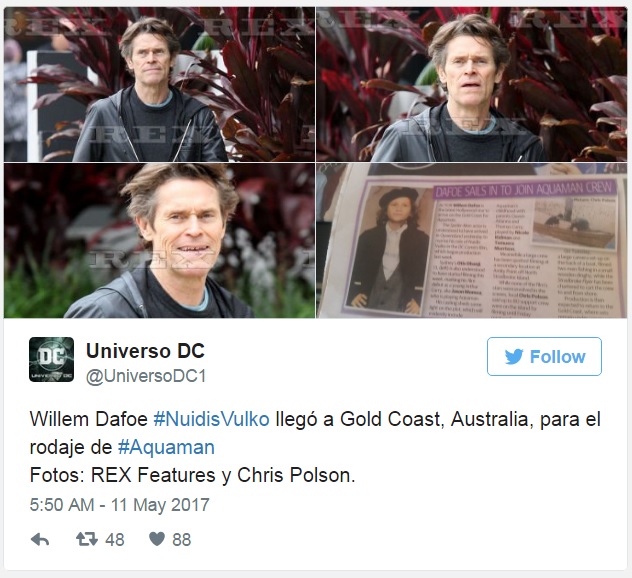
Task: Click the like count 88
Action: 181,540
